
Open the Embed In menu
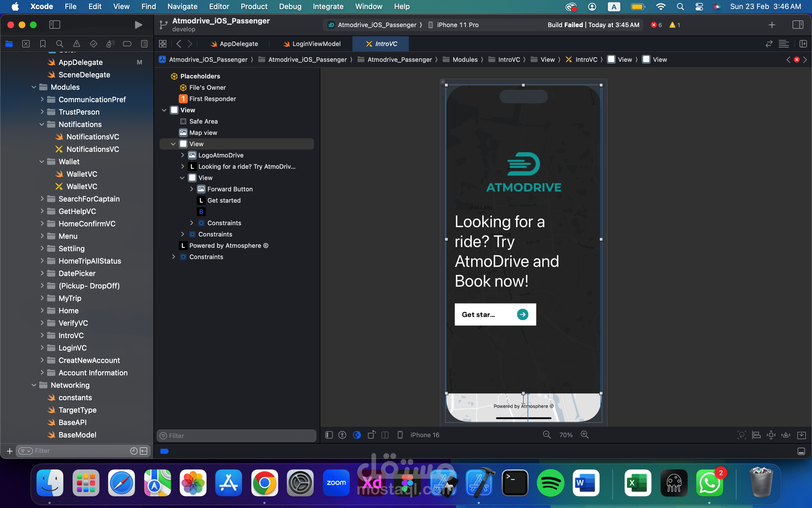click(801, 435)
